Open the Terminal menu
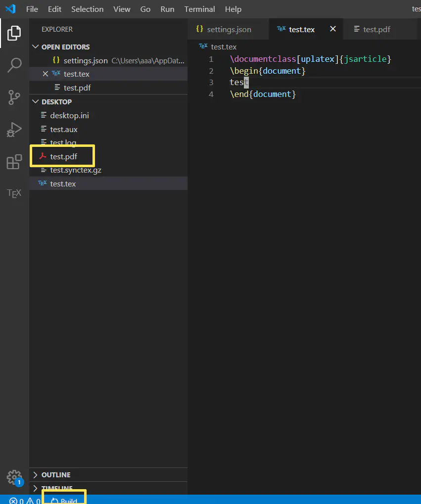Viewport: 421px width, 504px height. pos(199,9)
